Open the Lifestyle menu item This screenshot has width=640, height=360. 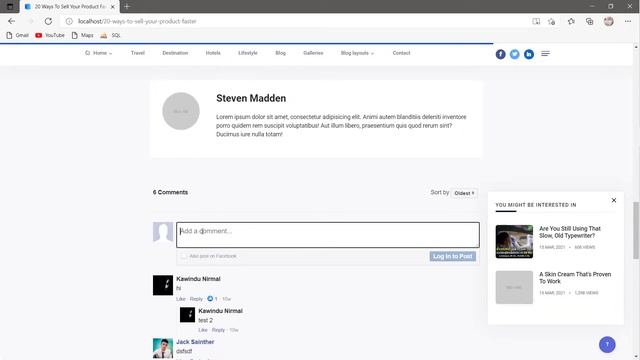(x=248, y=53)
